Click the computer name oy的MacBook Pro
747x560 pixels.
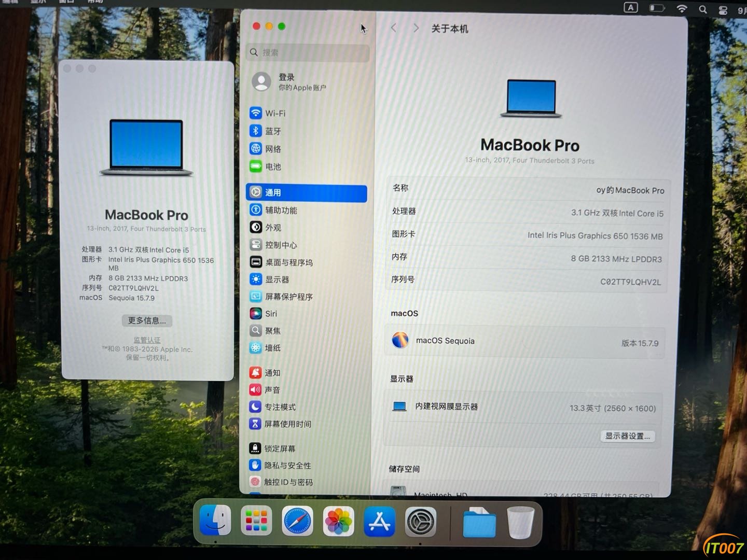[630, 190]
